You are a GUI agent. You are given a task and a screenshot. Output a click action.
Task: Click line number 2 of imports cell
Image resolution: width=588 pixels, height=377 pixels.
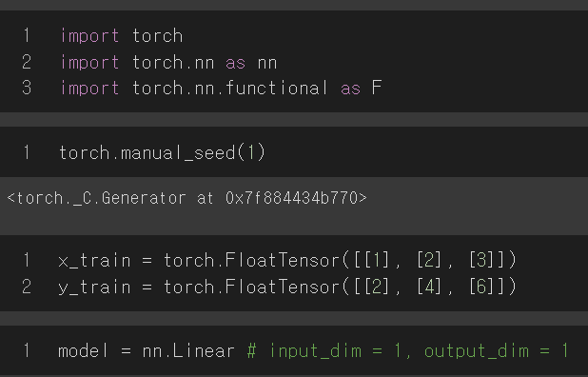27,62
